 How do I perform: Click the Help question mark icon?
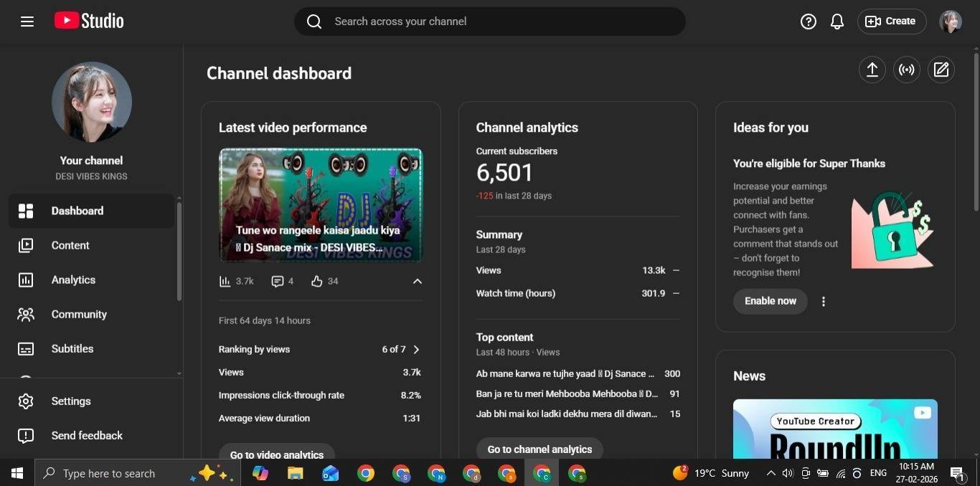[x=808, y=22]
